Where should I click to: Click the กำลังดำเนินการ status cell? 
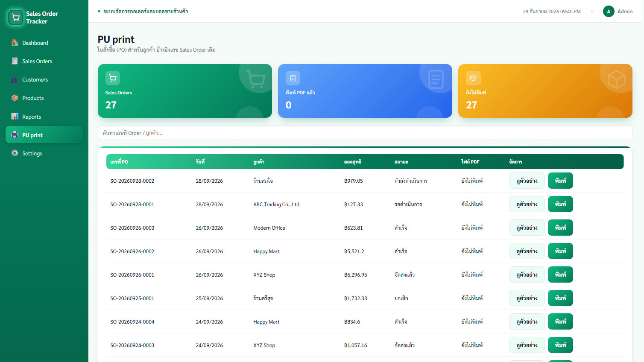point(411,181)
